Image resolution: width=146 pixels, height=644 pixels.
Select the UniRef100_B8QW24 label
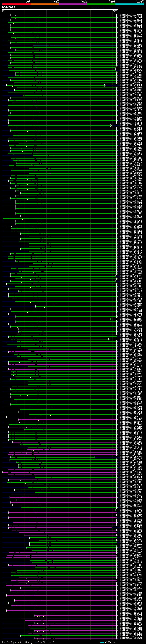(x=131, y=638)
